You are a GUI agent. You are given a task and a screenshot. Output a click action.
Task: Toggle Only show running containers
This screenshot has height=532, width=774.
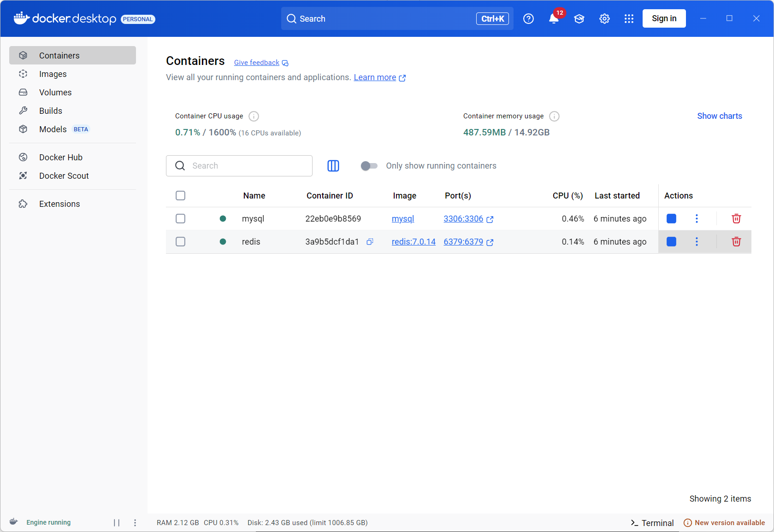[369, 166]
